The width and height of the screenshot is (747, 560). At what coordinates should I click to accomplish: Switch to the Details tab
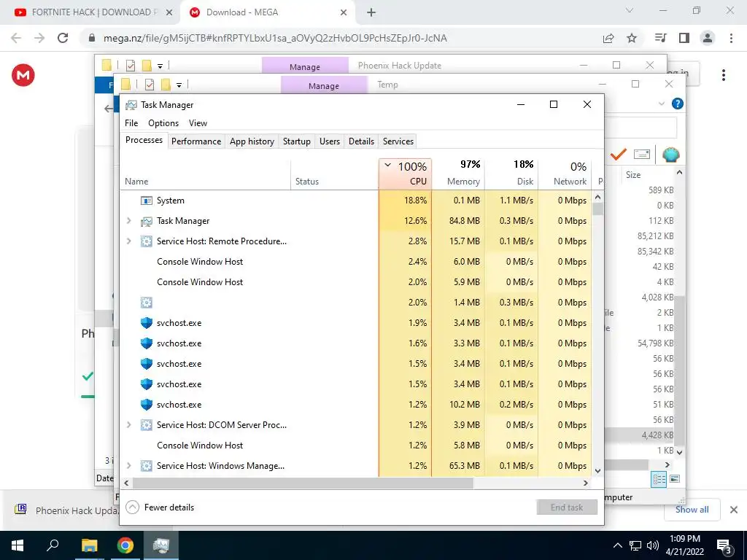coord(361,141)
